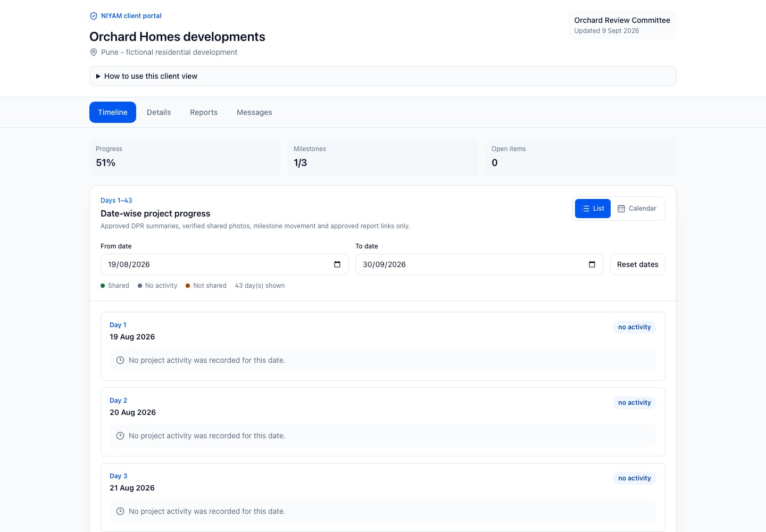Click the Open items 0 stat card

[x=581, y=157]
